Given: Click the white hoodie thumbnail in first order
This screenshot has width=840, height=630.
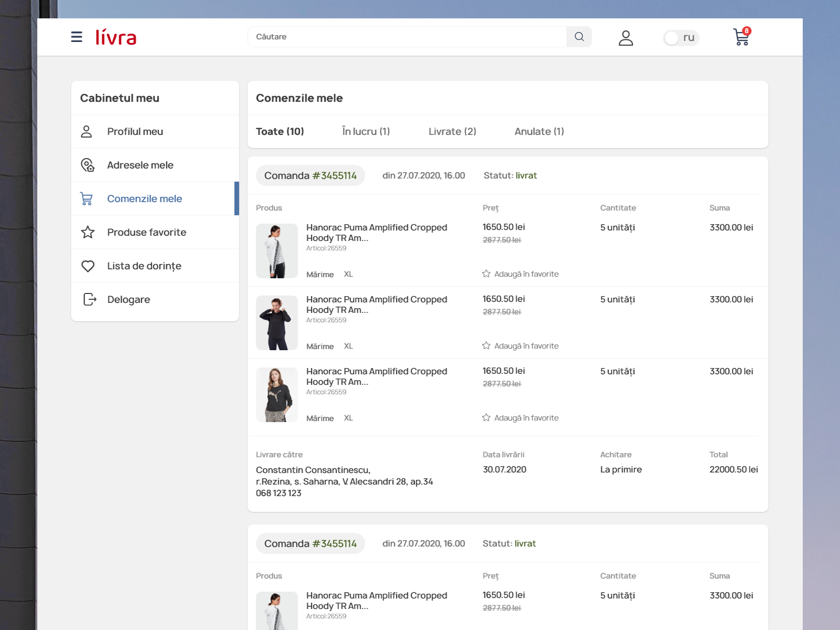Looking at the screenshot, I should click(x=277, y=251).
